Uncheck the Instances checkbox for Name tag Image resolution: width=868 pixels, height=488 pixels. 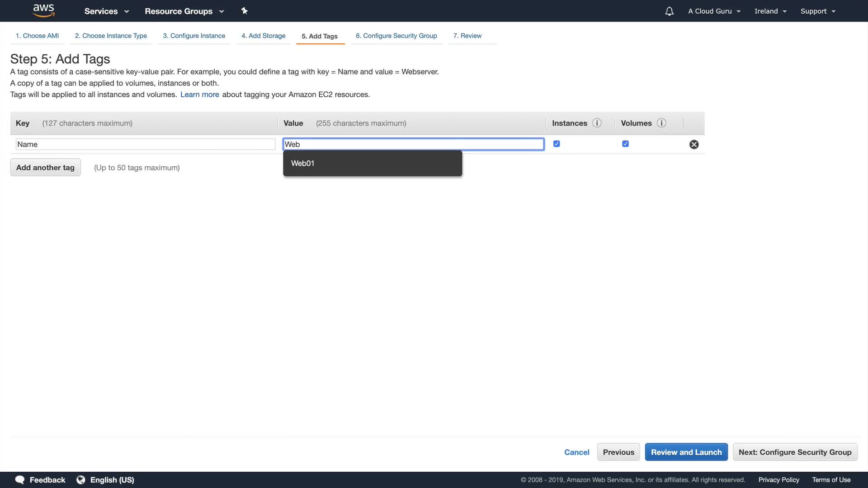[557, 144]
